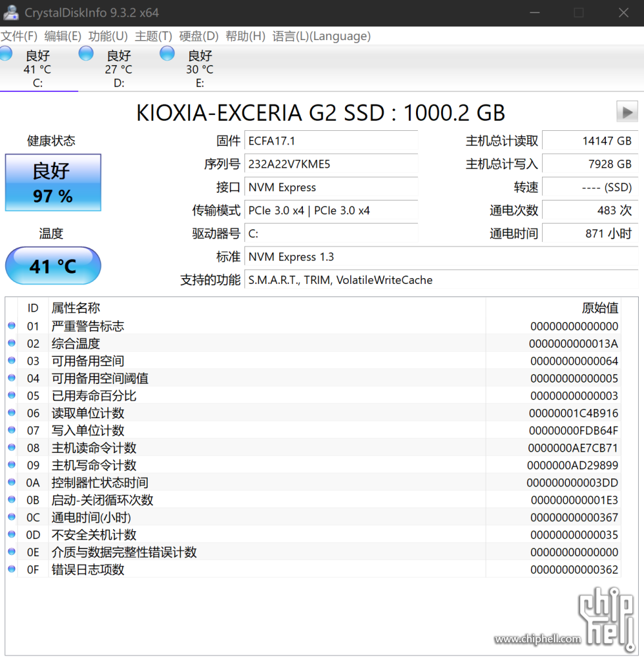Click raw value 00000000000367
The image size is (644, 662).
point(574,517)
